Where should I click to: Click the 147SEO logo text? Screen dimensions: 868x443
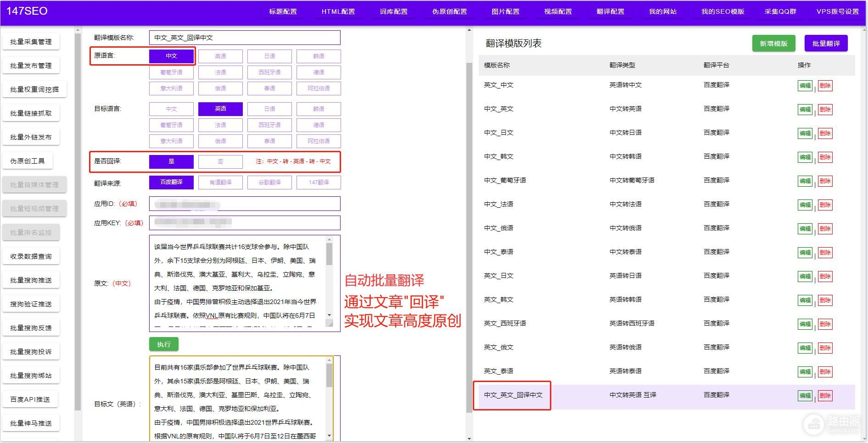tap(27, 11)
